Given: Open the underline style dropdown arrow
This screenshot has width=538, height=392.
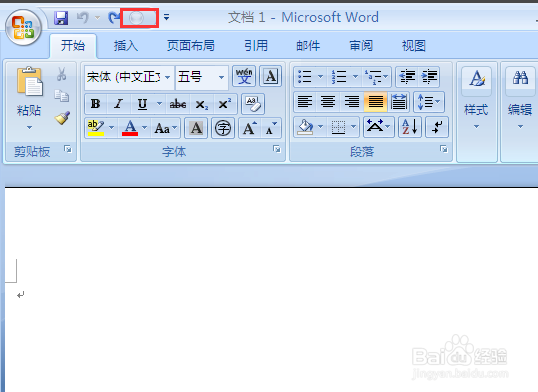Looking at the screenshot, I should tap(159, 104).
